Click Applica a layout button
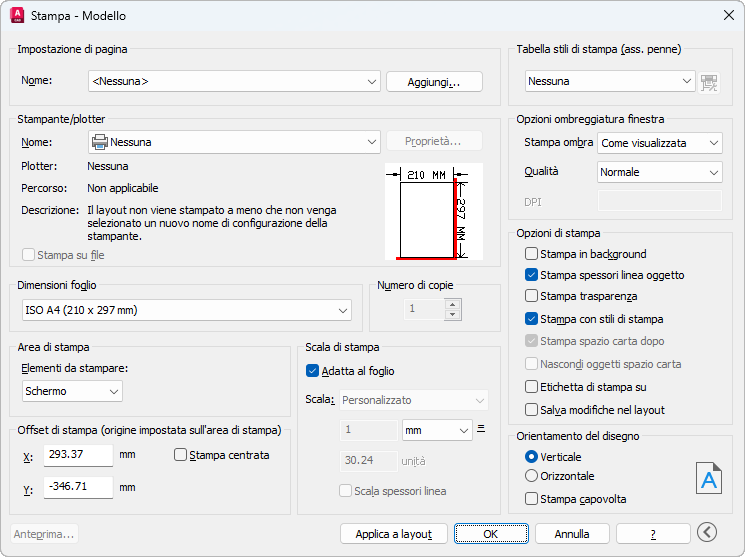The height and width of the screenshot is (557, 745). click(x=393, y=534)
